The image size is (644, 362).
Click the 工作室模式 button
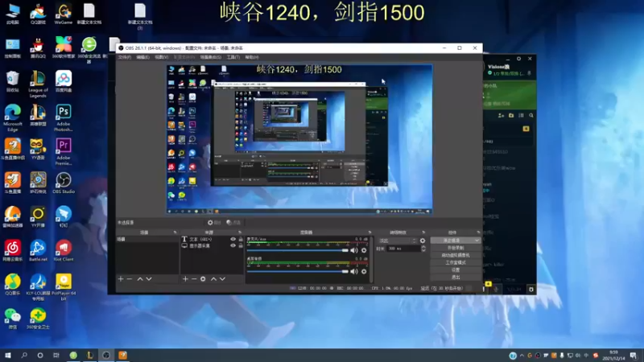[x=456, y=263]
